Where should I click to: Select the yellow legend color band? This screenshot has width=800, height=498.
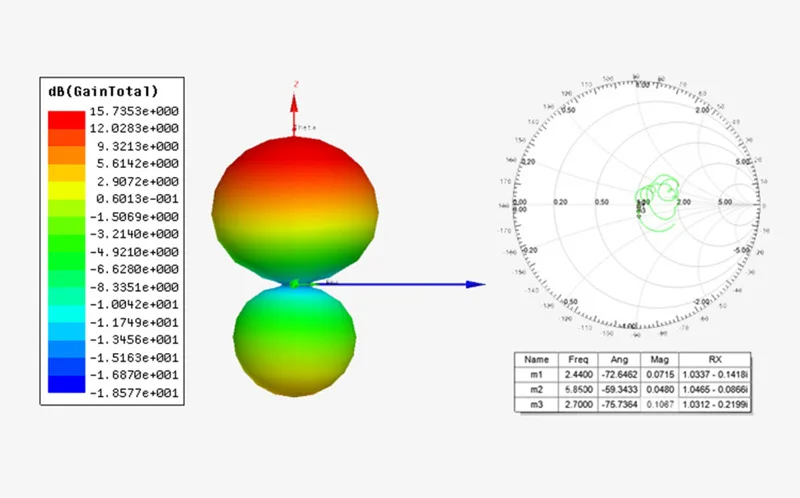pyautogui.click(x=66, y=190)
